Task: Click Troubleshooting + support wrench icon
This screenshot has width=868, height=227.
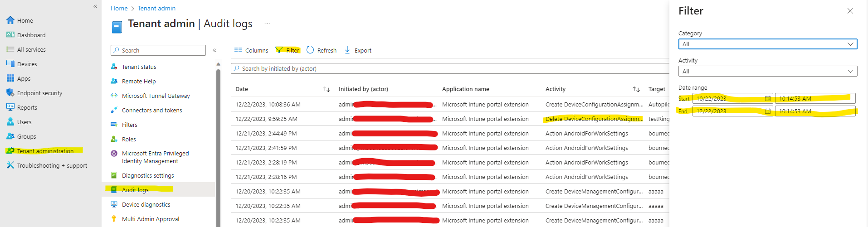Action: point(10,165)
